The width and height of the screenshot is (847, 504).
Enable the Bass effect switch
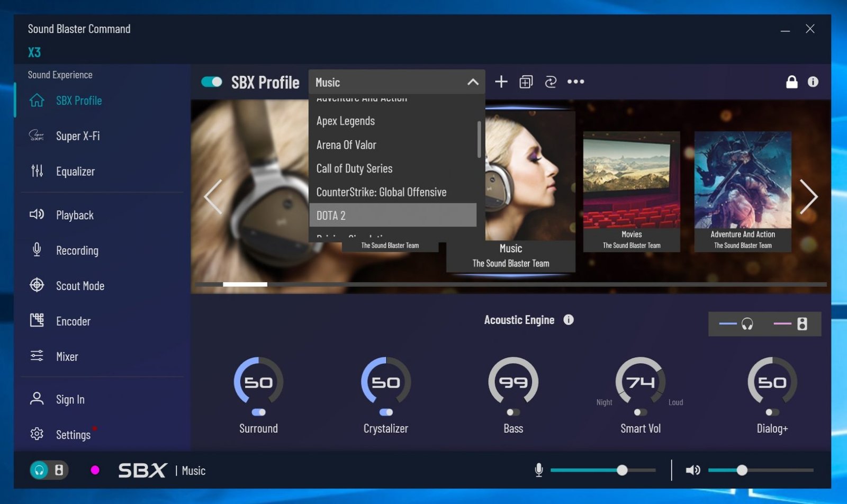[513, 412]
